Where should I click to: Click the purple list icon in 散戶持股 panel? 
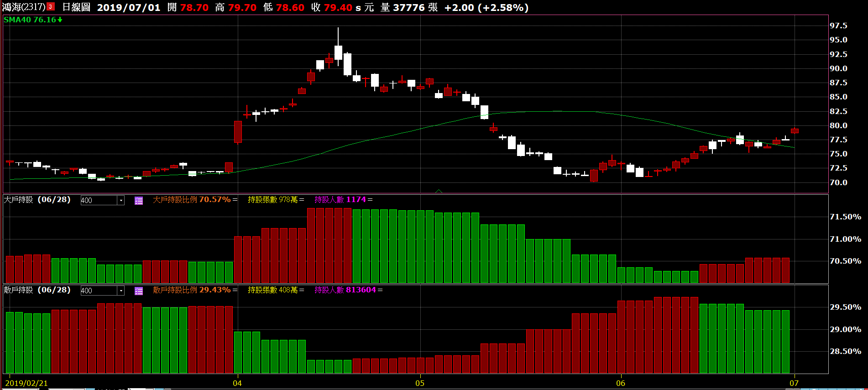139,291
